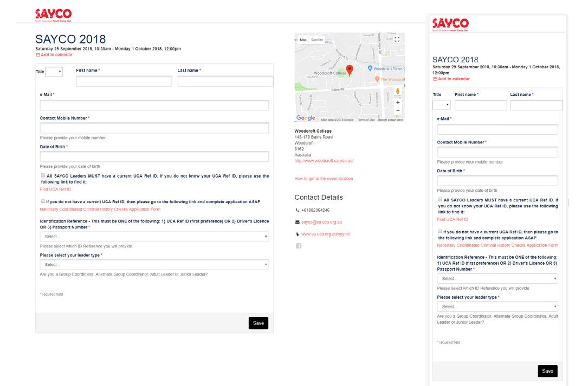Open Identification Reference dropdown in mobile form

pyautogui.click(x=497, y=278)
